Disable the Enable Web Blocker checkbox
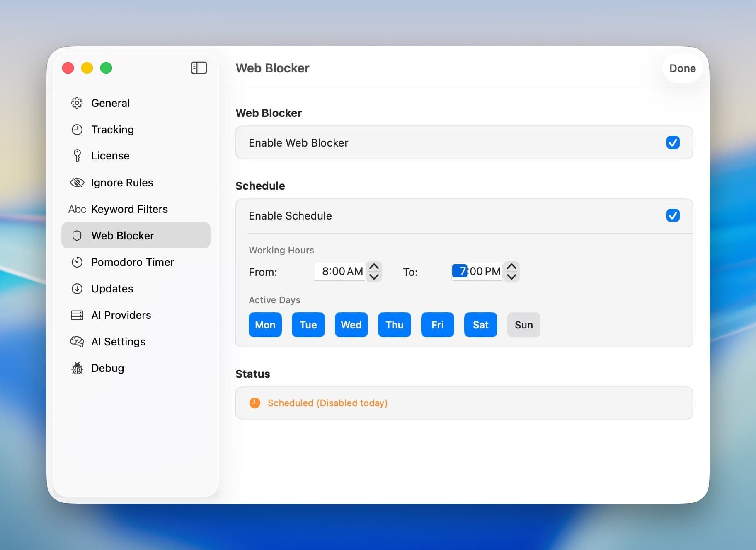This screenshot has width=756, height=550. (673, 142)
